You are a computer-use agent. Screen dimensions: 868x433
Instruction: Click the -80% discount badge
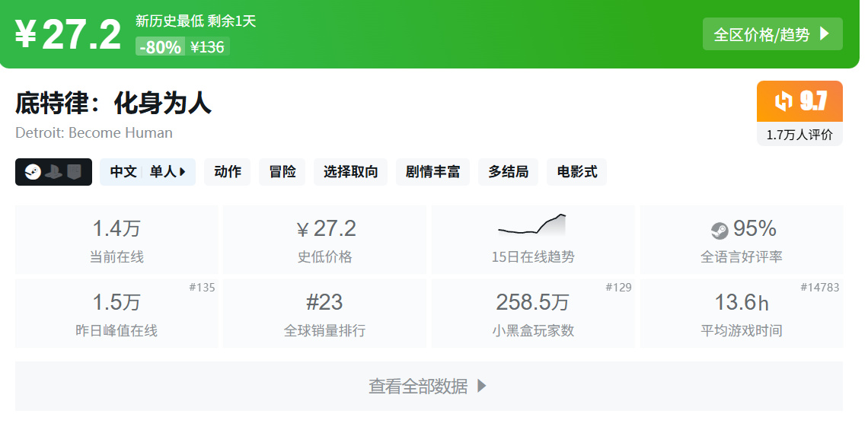tap(161, 47)
